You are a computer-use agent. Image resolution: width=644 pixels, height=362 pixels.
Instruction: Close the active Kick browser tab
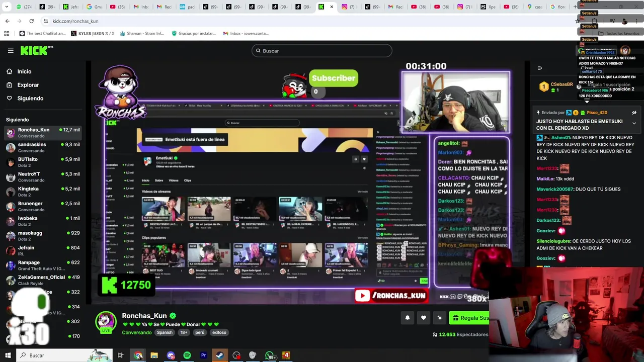(x=331, y=7)
